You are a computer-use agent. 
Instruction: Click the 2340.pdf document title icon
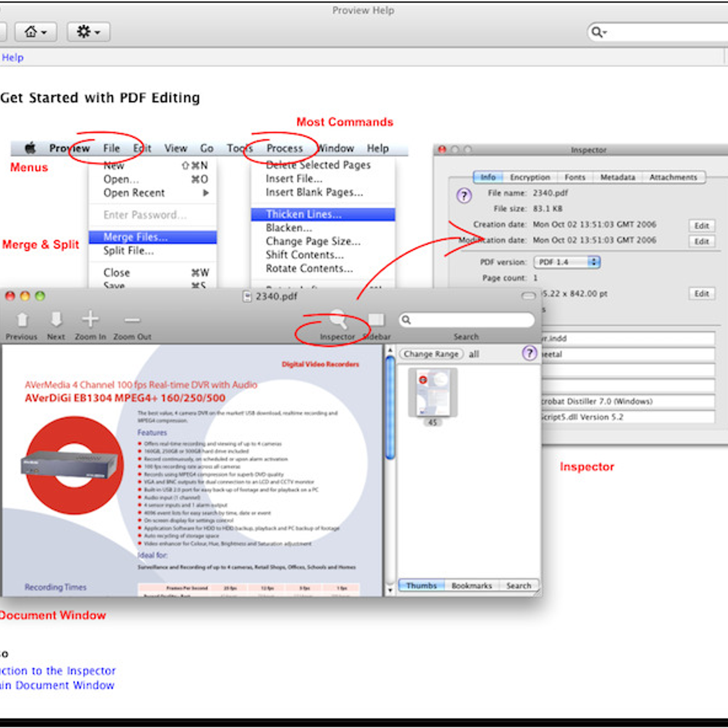tap(247, 297)
